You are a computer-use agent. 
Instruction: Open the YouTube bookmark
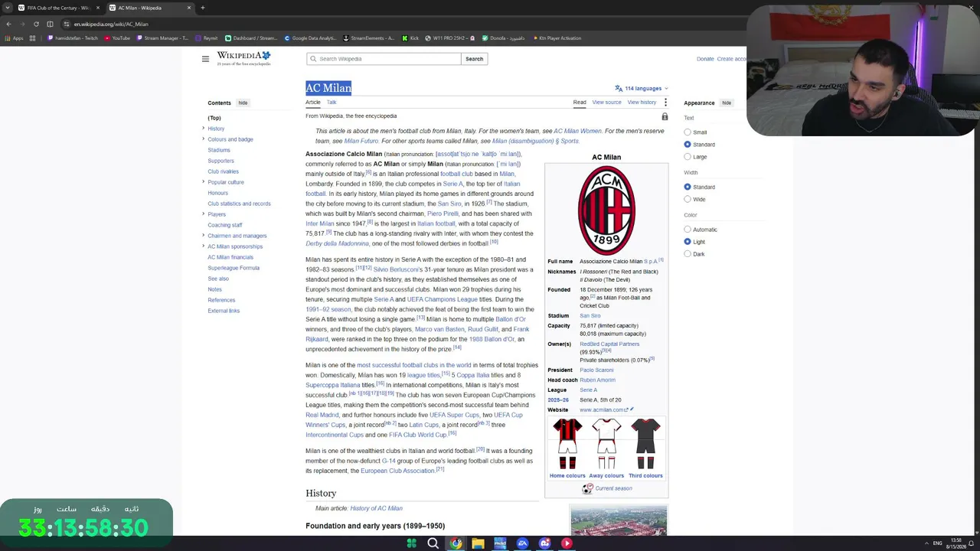(x=117, y=38)
